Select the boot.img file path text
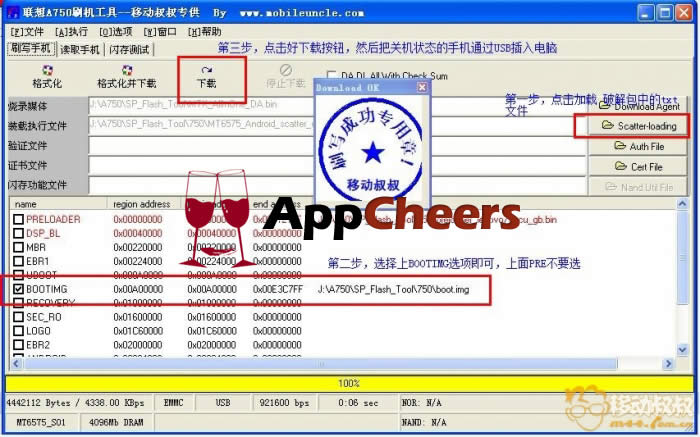This screenshot has width=700, height=437. pos(393,289)
